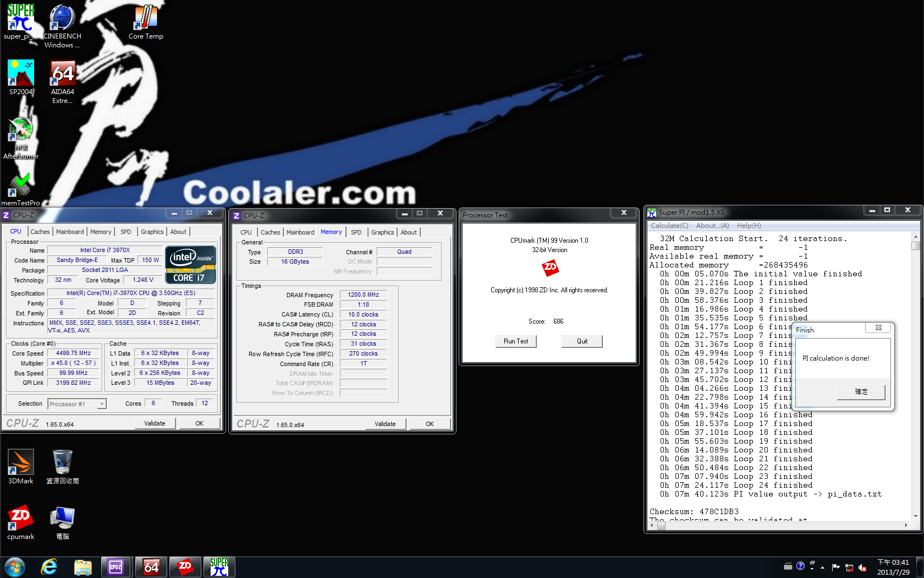Image resolution: width=924 pixels, height=578 pixels.
Task: Open the Calculate(C) menu in Super PI
Action: point(669,226)
